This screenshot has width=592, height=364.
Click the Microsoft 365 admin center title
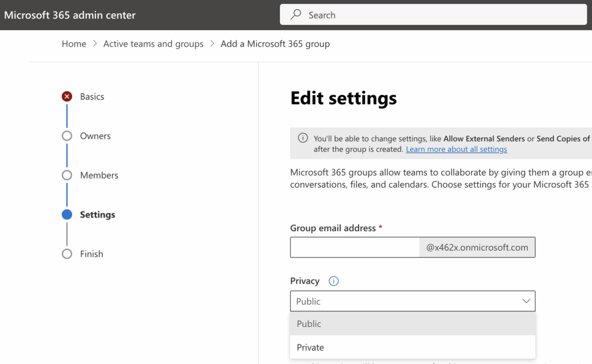[69, 14]
